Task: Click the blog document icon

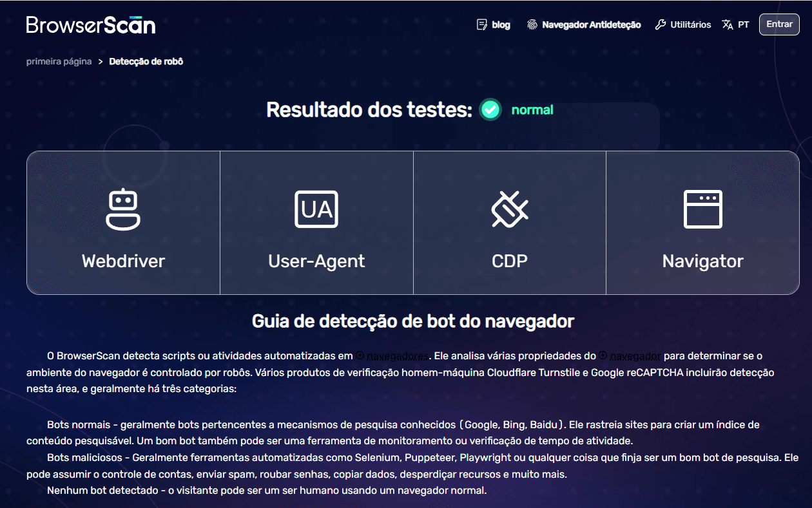Action: (481, 24)
